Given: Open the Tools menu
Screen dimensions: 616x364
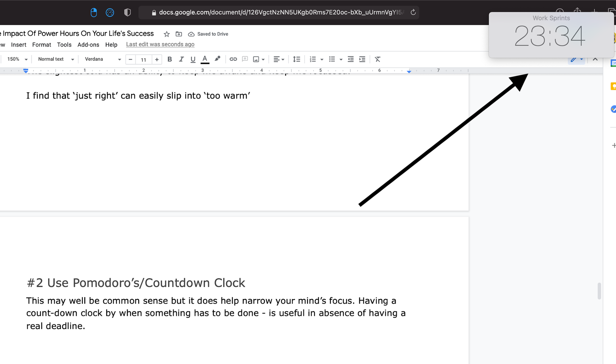Looking at the screenshot, I should click(64, 45).
